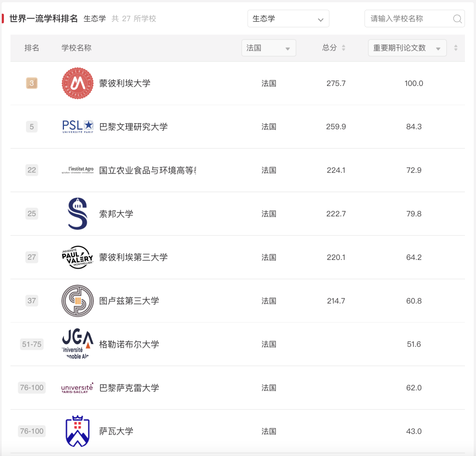476x456 pixels.
Task: Click the 76-100 badge for 萨瓦大学
Action: pos(32,431)
